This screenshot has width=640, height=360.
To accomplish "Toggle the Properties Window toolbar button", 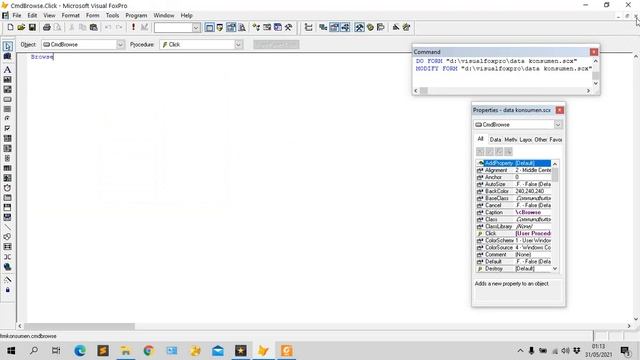I will pos(334,27).
